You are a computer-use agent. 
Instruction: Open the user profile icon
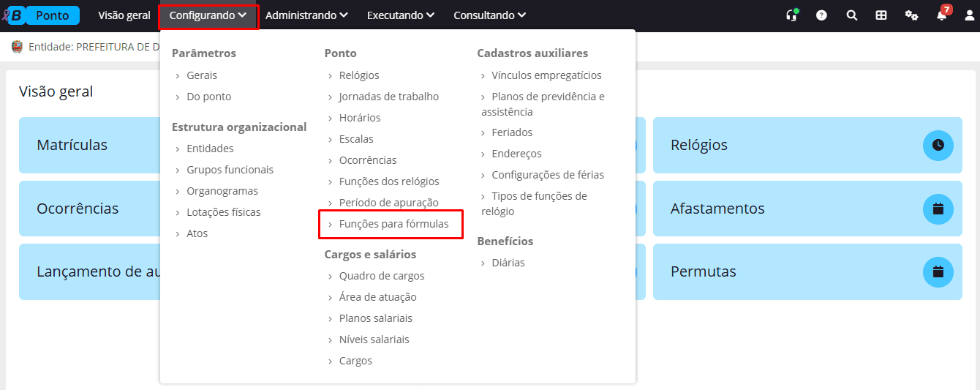click(969, 15)
